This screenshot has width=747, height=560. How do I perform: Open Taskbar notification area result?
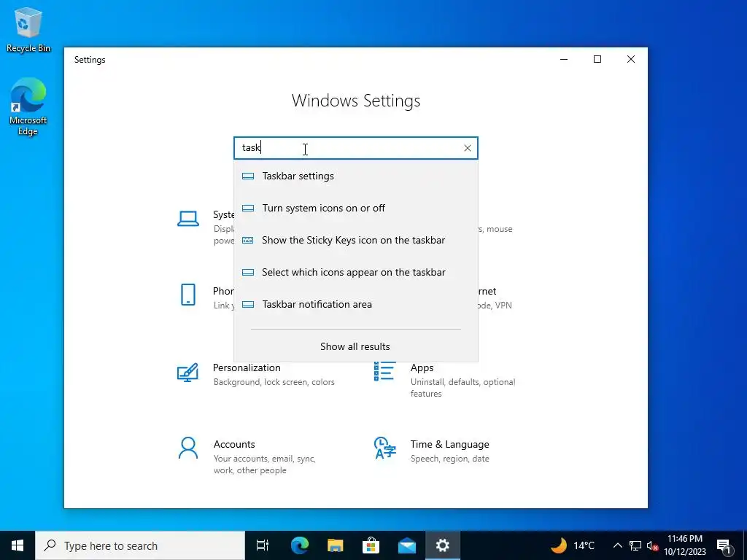click(x=355, y=304)
